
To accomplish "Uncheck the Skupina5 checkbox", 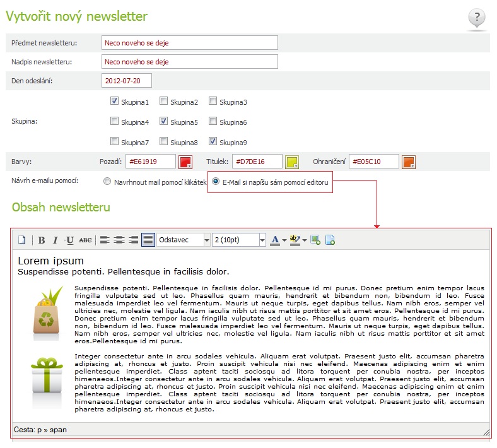I will click(163, 121).
